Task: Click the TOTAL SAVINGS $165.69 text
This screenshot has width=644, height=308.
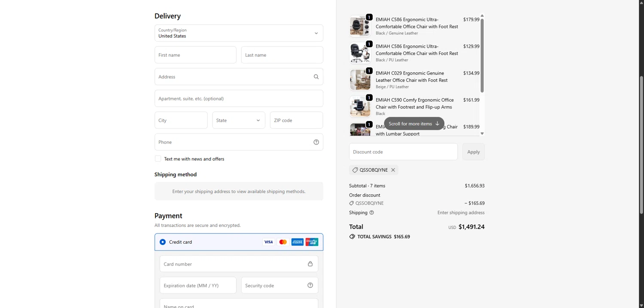Action: [x=383, y=236]
